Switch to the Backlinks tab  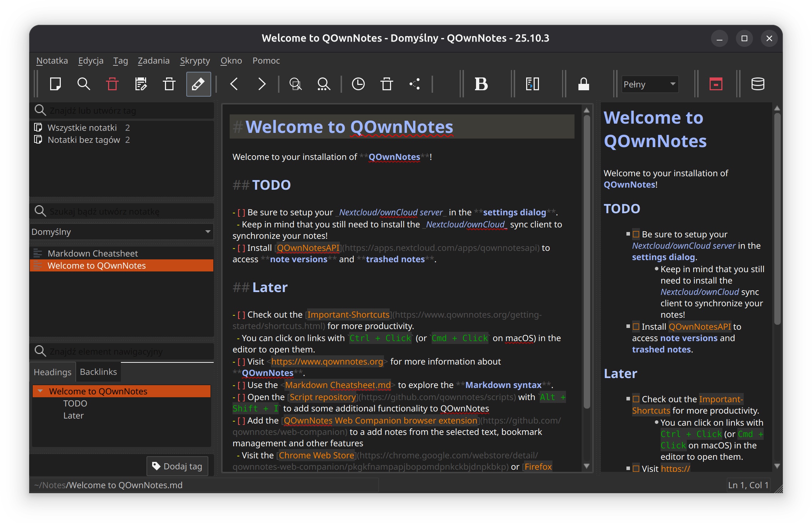tap(98, 372)
